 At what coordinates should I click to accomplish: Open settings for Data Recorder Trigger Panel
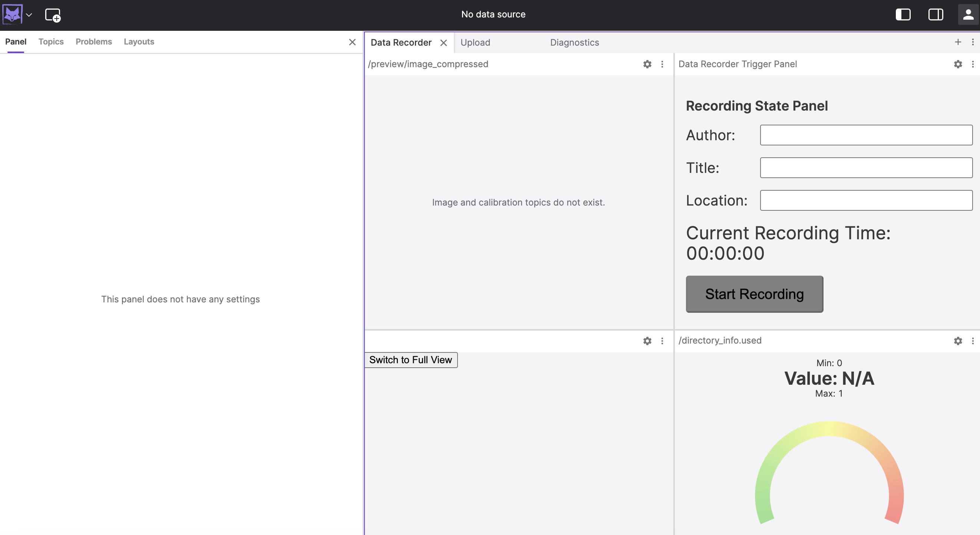(958, 64)
